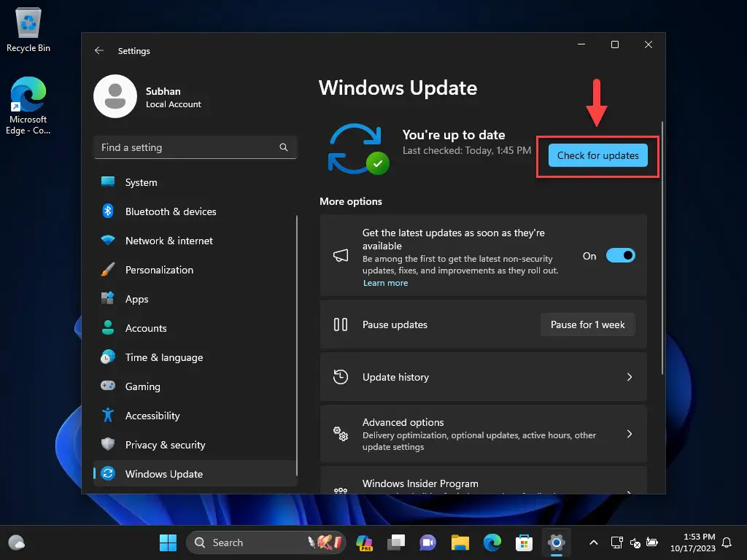Viewport: 747px width, 560px height.
Task: Open the Apps settings category
Action: tap(196, 299)
